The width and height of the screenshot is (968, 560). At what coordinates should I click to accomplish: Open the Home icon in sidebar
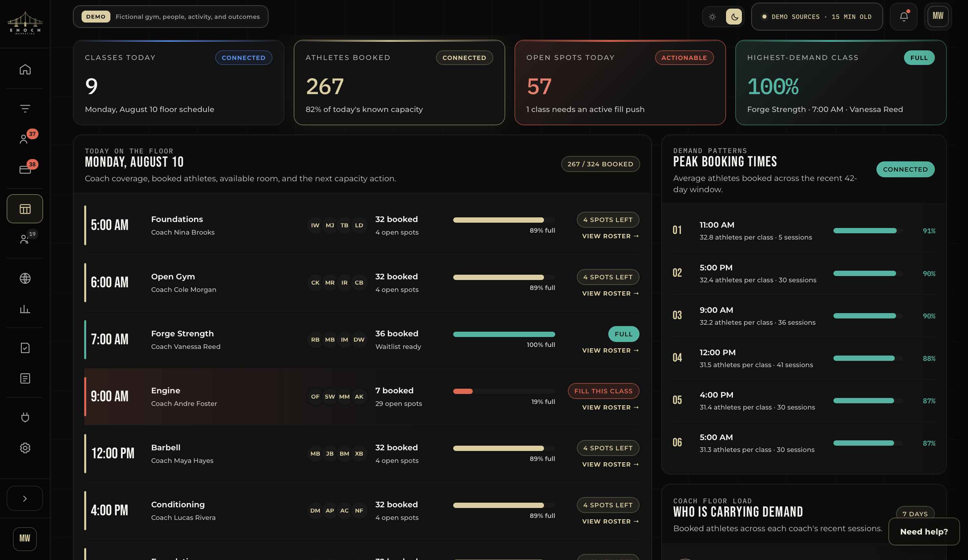(x=25, y=70)
